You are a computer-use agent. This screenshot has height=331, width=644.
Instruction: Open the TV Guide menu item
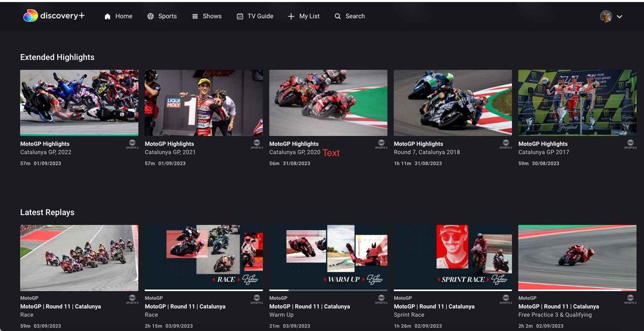[260, 17]
